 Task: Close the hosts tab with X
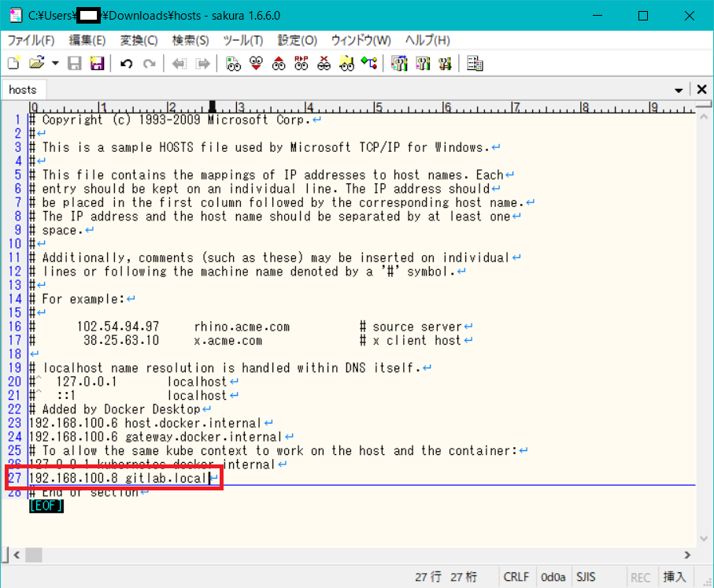(701, 89)
